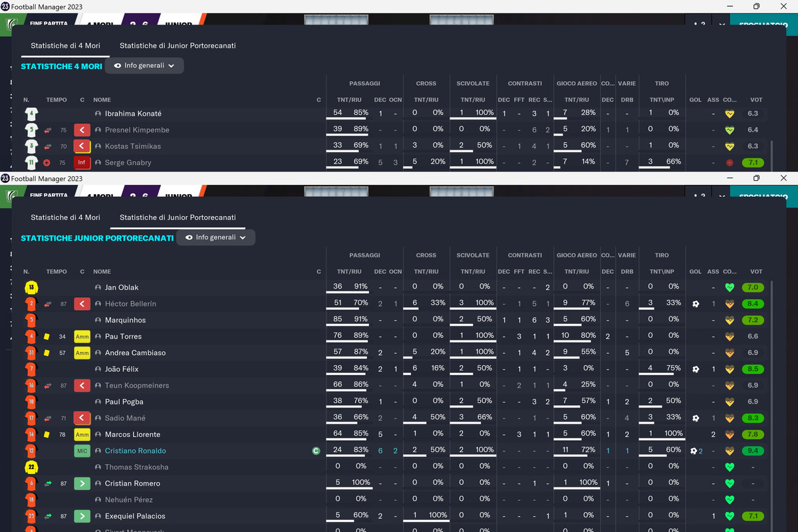The image size is (798, 532).
Task: Open João Félix's player name link
Action: coord(122,369)
